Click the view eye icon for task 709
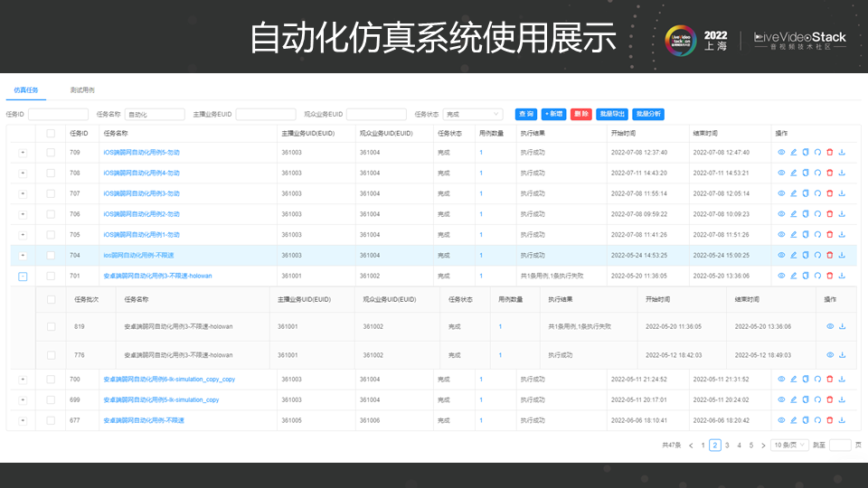 click(781, 152)
